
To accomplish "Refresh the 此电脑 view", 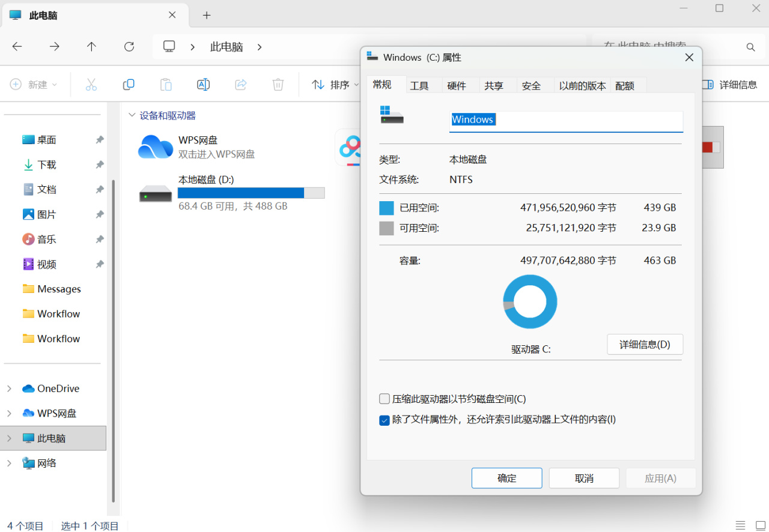I will [129, 46].
